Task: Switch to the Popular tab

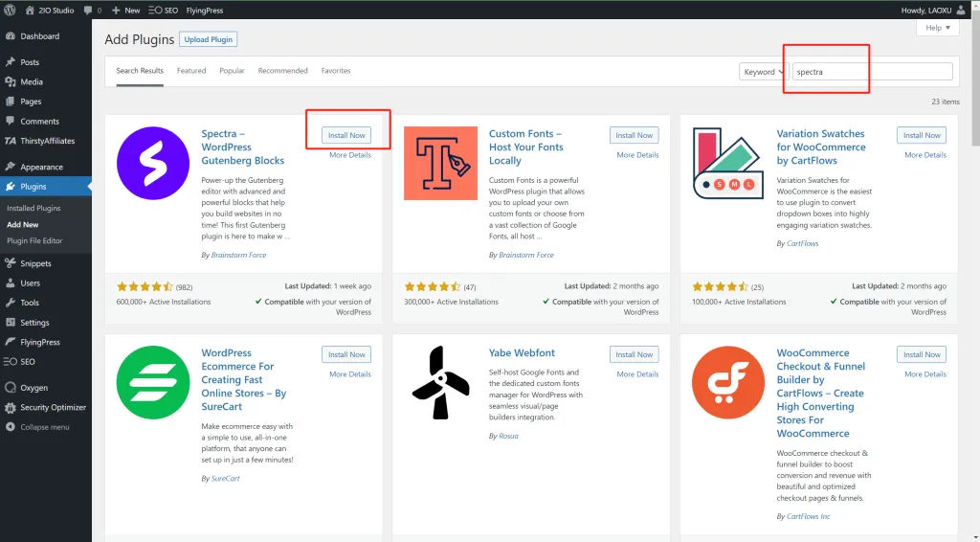Action: [232, 71]
